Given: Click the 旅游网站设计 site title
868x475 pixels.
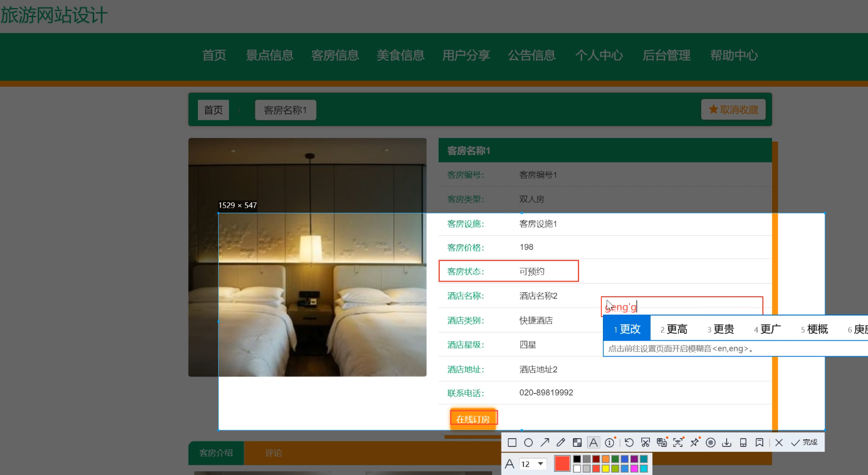Looking at the screenshot, I should tap(54, 15).
